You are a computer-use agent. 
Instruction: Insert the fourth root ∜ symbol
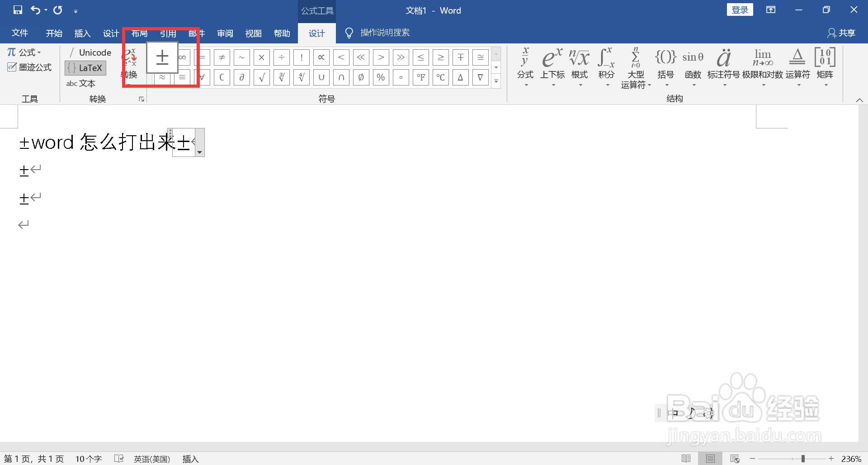(x=302, y=77)
